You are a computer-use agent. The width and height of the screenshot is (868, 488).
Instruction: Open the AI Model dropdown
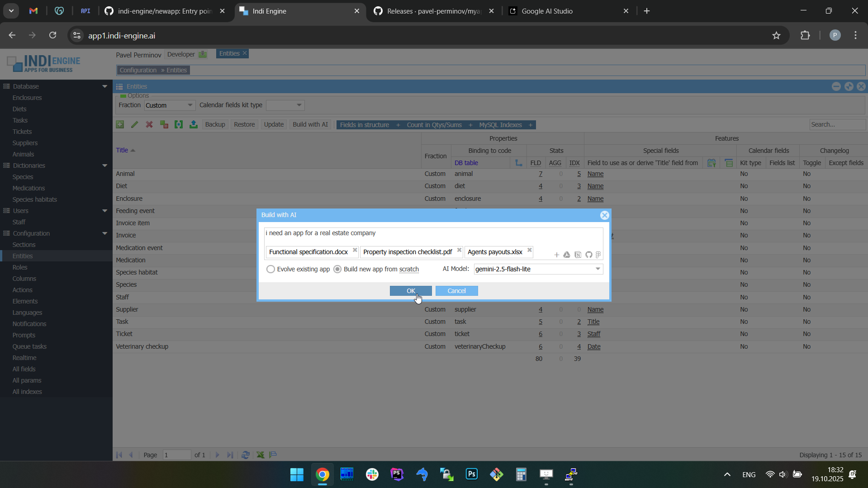pyautogui.click(x=598, y=269)
